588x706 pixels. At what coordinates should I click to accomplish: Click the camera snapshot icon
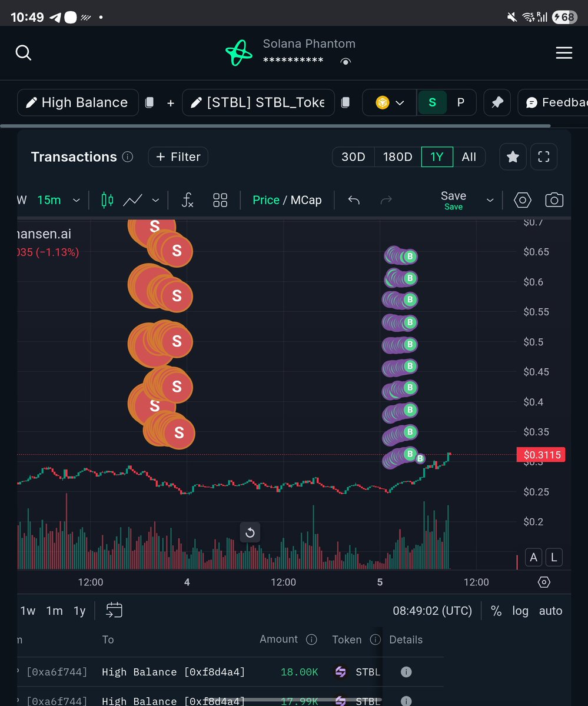click(554, 200)
